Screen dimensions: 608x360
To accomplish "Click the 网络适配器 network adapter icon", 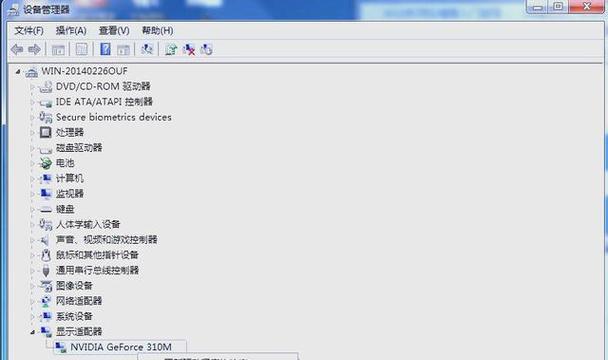I will pyautogui.click(x=46, y=301).
